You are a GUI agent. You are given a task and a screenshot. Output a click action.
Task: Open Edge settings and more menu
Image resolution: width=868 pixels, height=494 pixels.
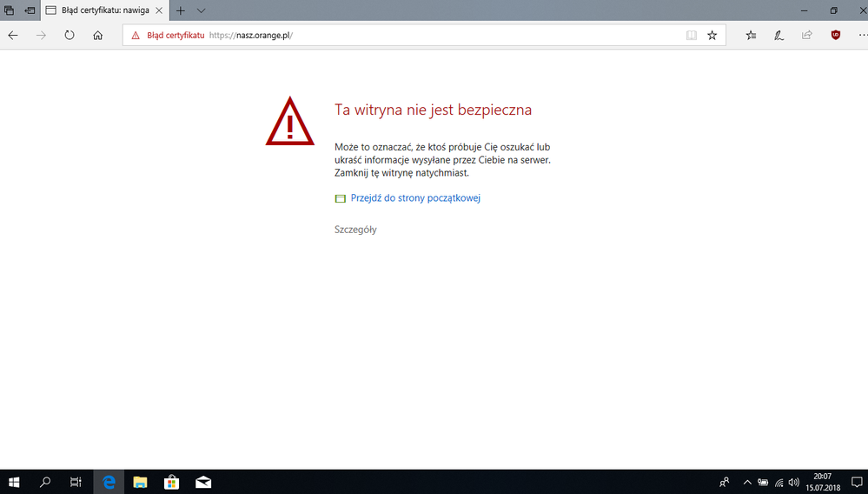tap(863, 36)
